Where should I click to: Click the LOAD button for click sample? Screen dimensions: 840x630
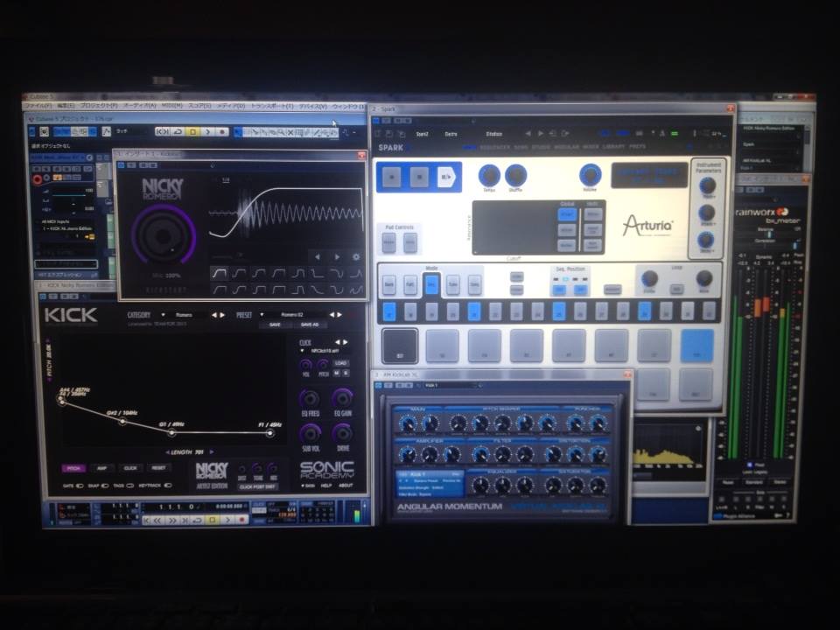coord(341,363)
